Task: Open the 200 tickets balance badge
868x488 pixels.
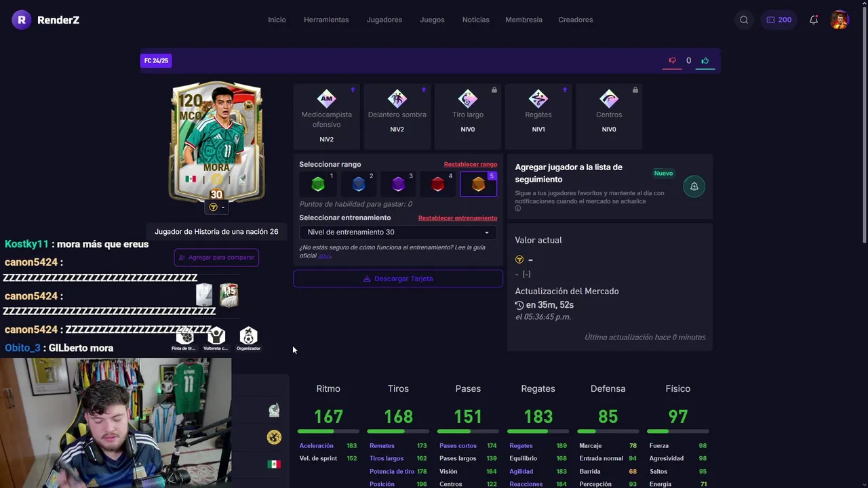Action: point(778,20)
